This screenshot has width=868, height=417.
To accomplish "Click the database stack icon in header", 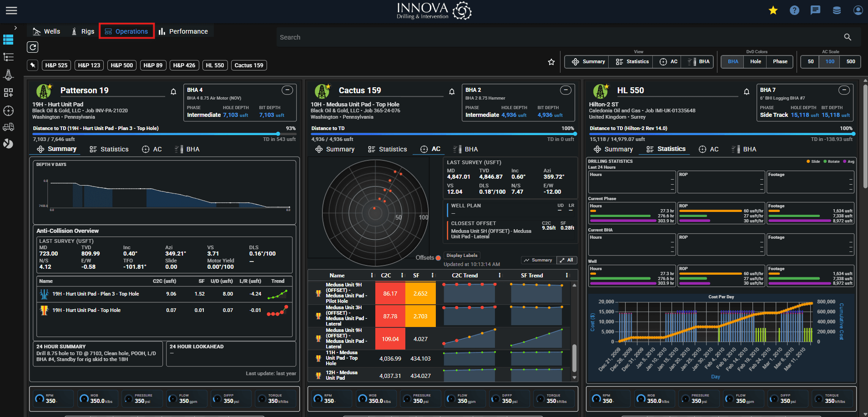I will coord(837,10).
